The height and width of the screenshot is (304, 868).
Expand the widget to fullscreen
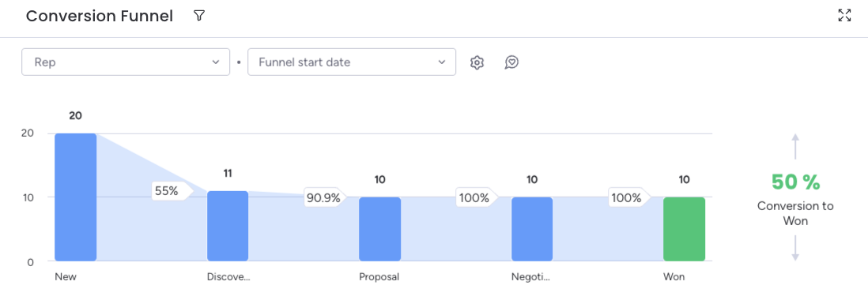click(844, 16)
